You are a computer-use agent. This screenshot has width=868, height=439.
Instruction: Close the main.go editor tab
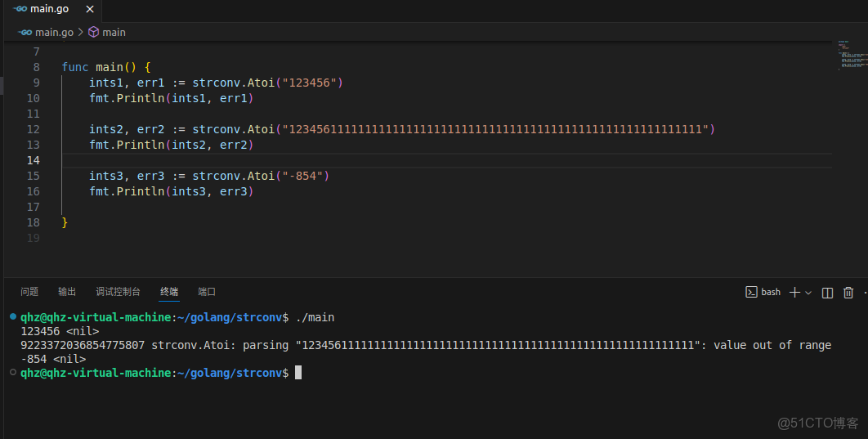pyautogui.click(x=89, y=9)
